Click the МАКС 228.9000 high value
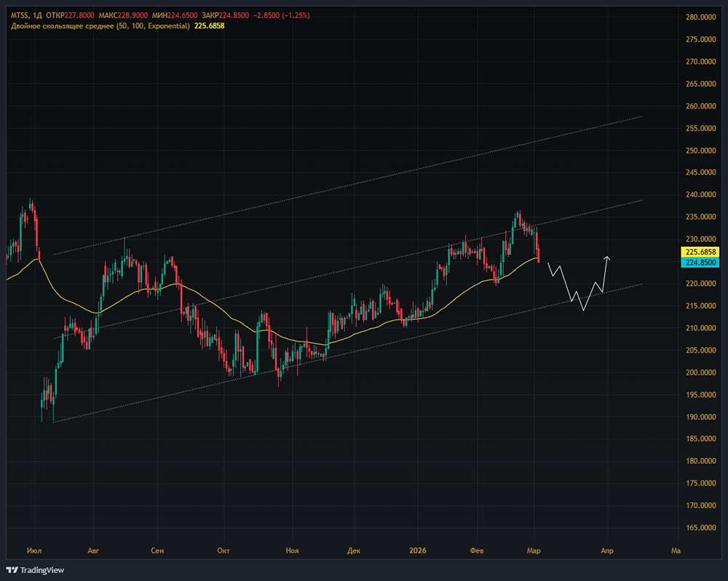 pos(122,15)
